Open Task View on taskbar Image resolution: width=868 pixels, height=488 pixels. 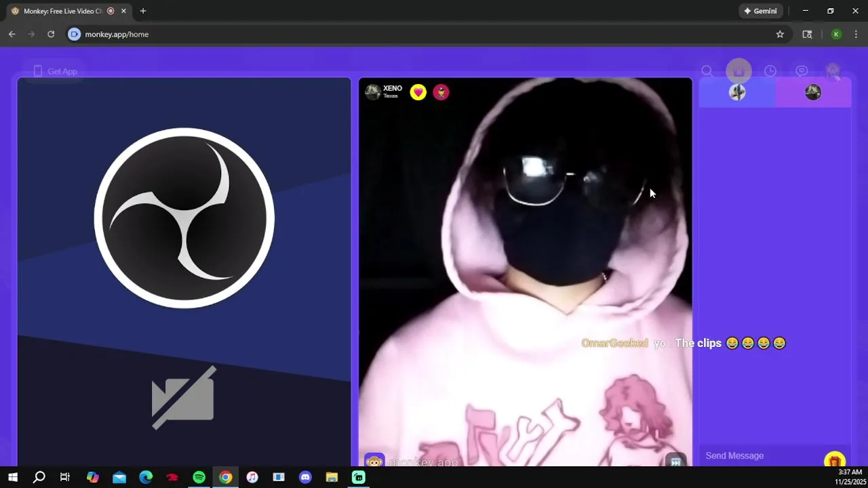(65, 478)
